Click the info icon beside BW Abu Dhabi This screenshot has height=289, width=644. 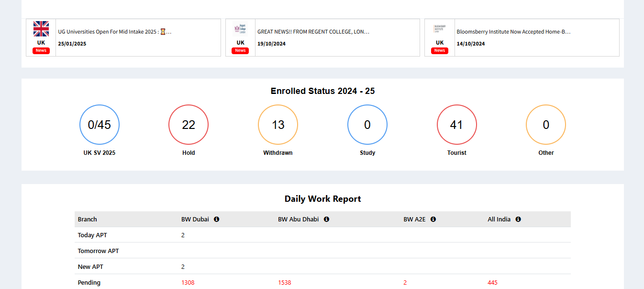pyautogui.click(x=326, y=220)
